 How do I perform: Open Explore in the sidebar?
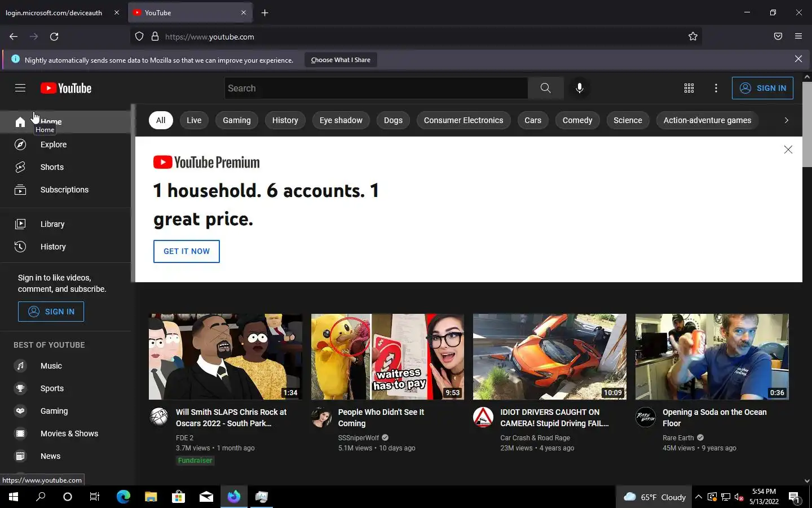pos(65,144)
